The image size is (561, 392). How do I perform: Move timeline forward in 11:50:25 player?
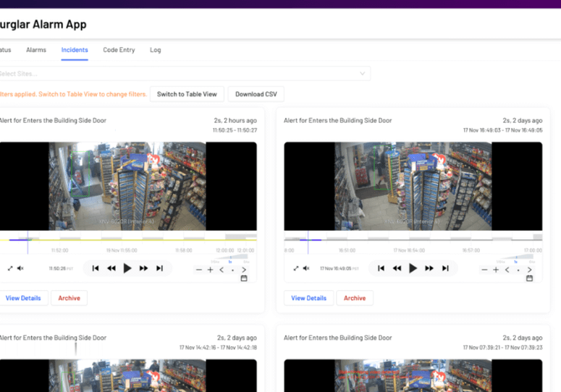(x=244, y=270)
